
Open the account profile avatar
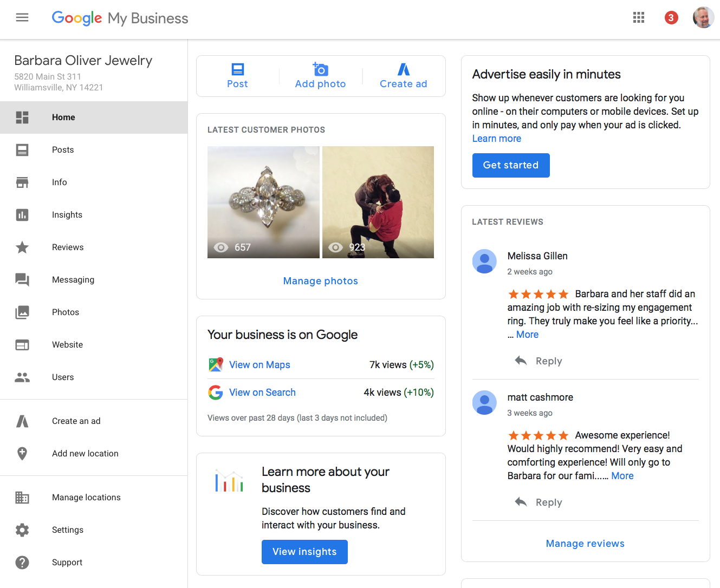click(703, 18)
